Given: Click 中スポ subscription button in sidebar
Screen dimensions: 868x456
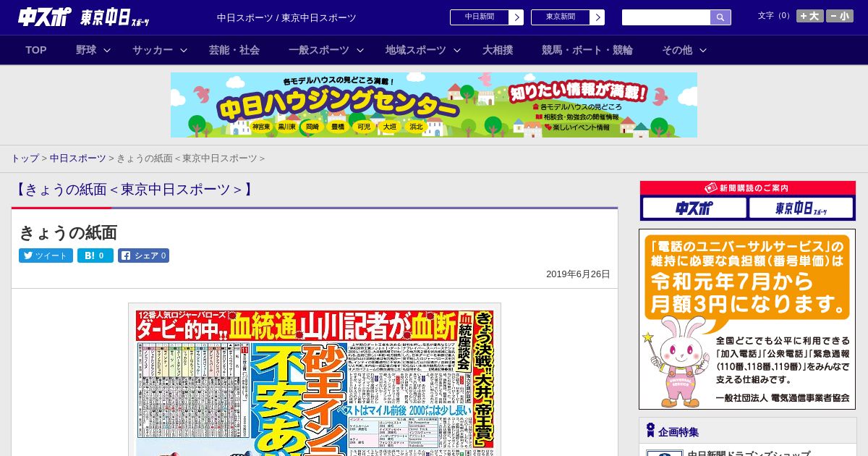Looking at the screenshot, I should coord(694,208).
